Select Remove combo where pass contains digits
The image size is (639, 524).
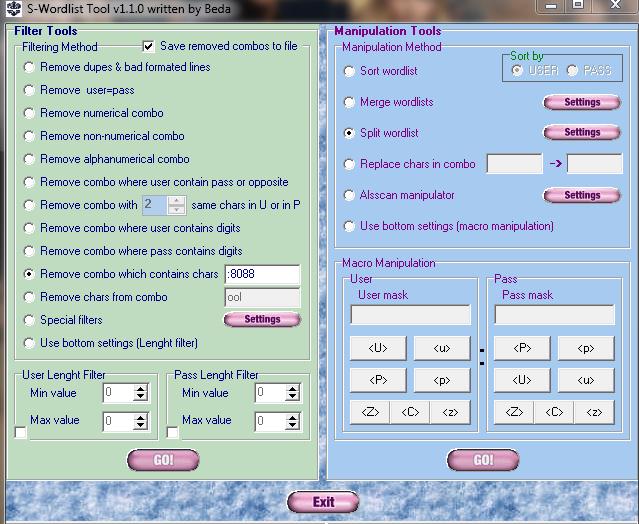pos(29,251)
